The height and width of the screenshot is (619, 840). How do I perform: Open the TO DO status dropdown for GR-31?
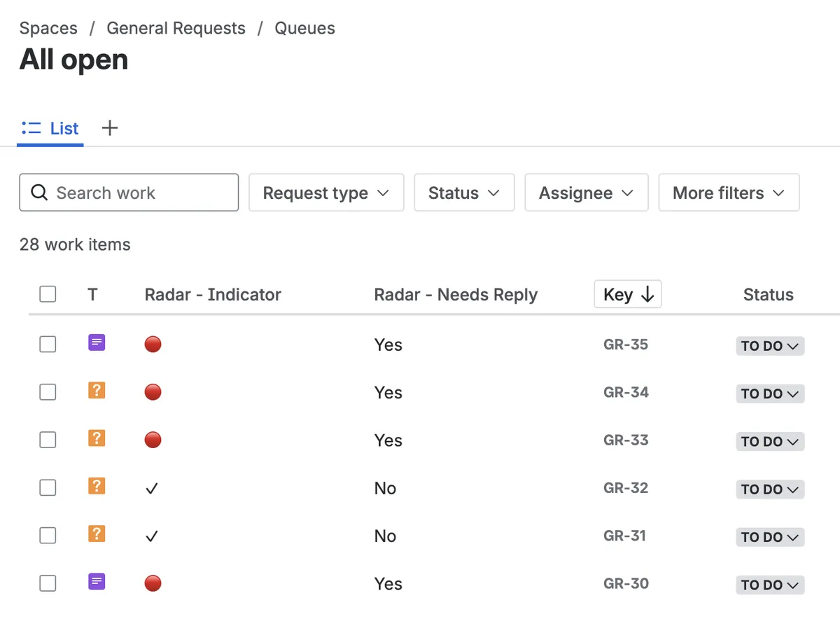[x=770, y=537]
